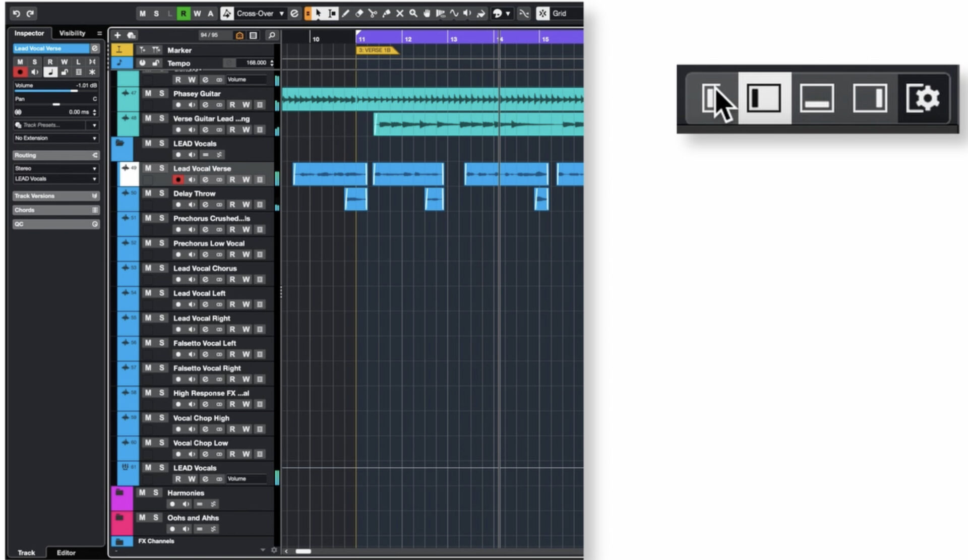Open the right zone layout icon in popup
Viewport: 968px width, 560px height.
tap(870, 98)
